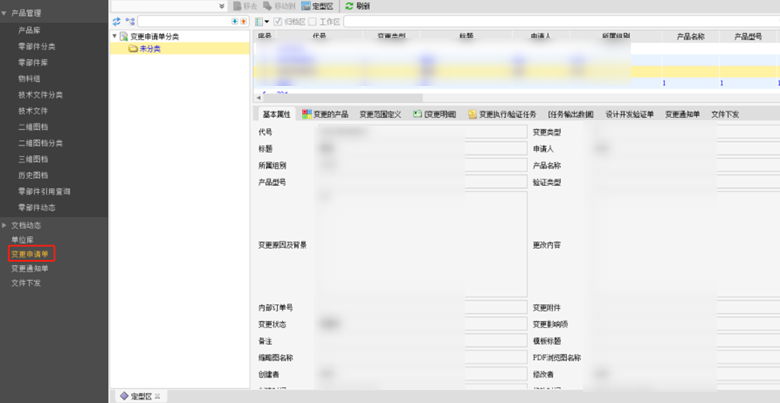Close the bottom 定型区 tab
The height and width of the screenshot is (403, 780).
[158, 396]
